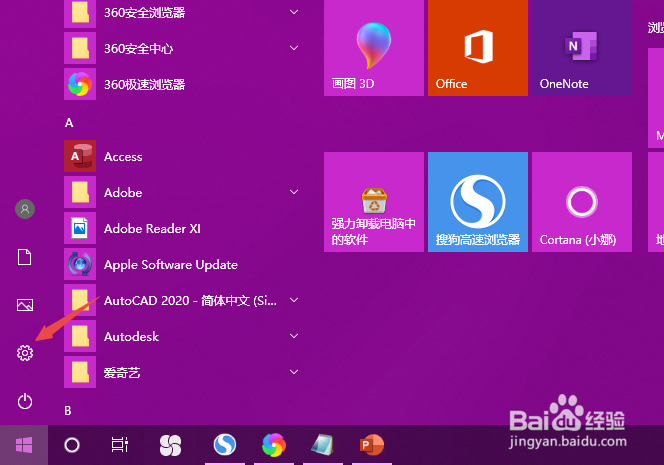Expand the 爱奇艺 folder chevron
The width and height of the screenshot is (664, 465).
[x=294, y=372]
